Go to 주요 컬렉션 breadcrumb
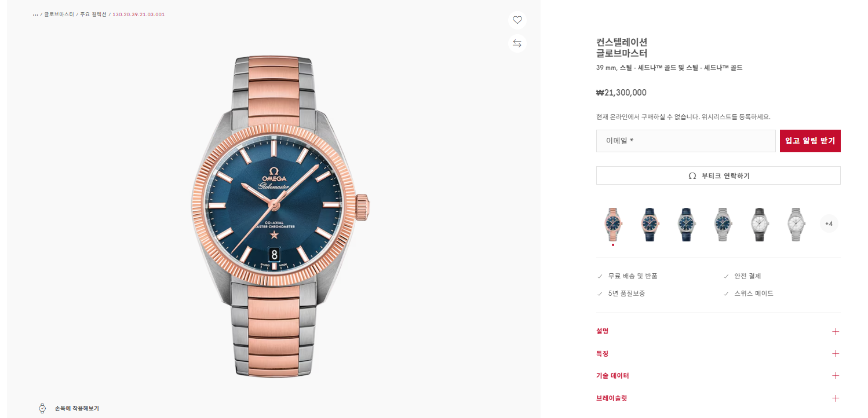868x418 pixels. (93, 14)
